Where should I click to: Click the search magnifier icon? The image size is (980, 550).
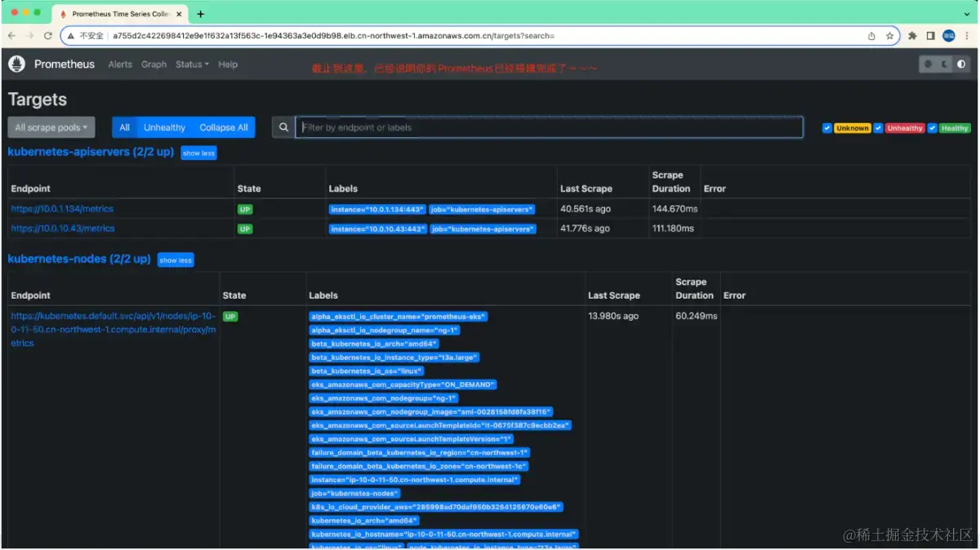283,127
